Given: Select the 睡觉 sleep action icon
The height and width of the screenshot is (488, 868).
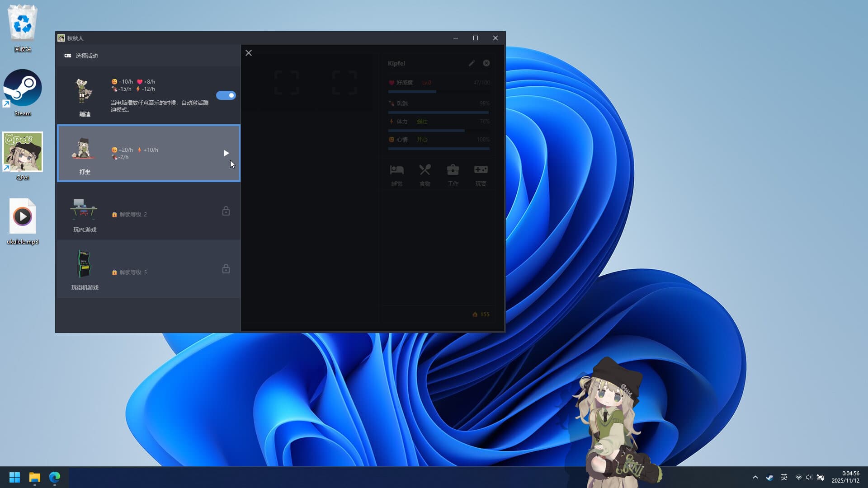Looking at the screenshot, I should pos(397,170).
